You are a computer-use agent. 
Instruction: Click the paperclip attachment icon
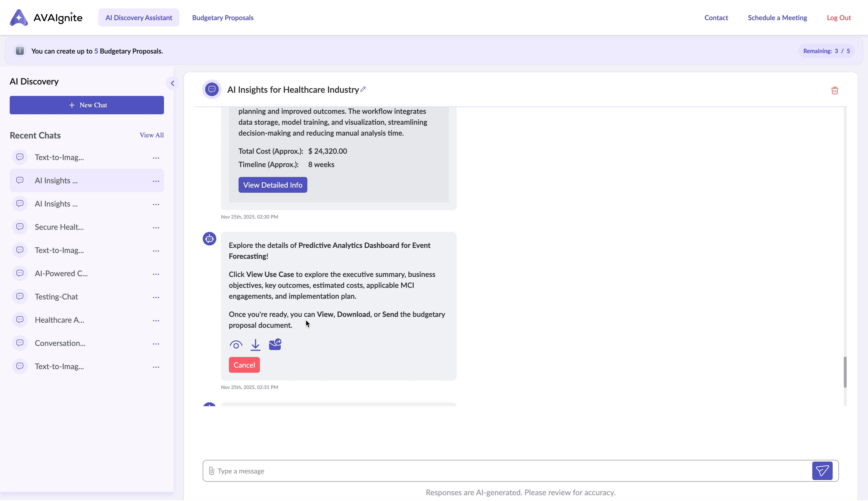(211, 471)
